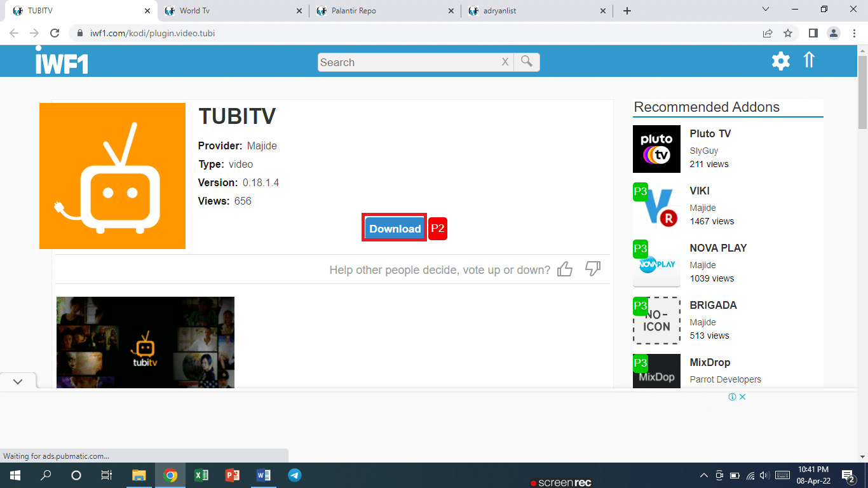Open the settings gear in site header
Screen dimensions: 868x488
click(x=780, y=61)
